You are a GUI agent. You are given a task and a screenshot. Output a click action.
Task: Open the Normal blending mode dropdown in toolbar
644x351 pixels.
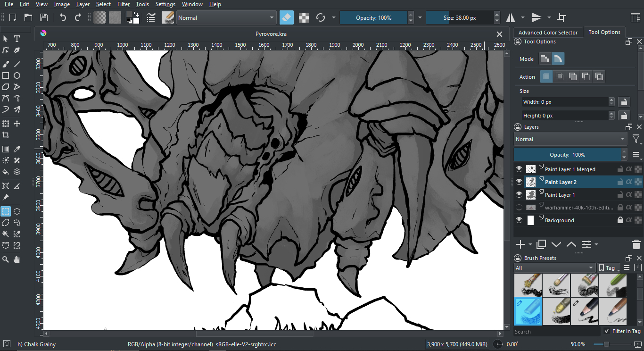[x=226, y=18]
